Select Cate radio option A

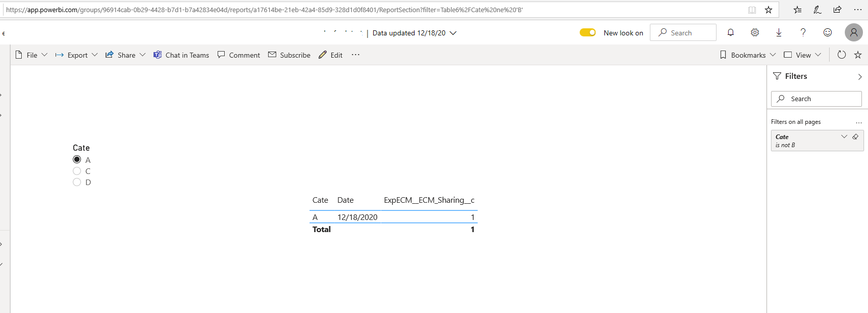coord(77,159)
